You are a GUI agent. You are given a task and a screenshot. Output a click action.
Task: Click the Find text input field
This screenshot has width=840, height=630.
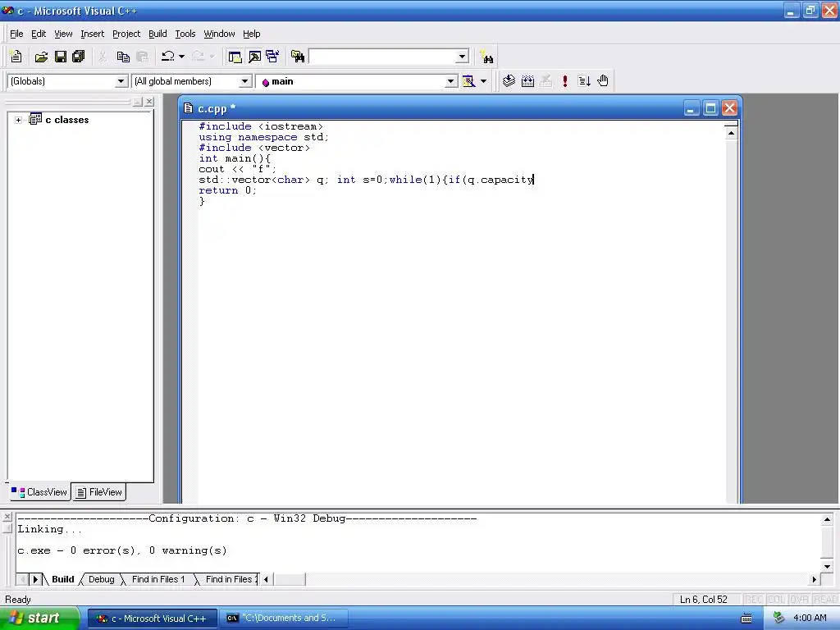coord(382,57)
